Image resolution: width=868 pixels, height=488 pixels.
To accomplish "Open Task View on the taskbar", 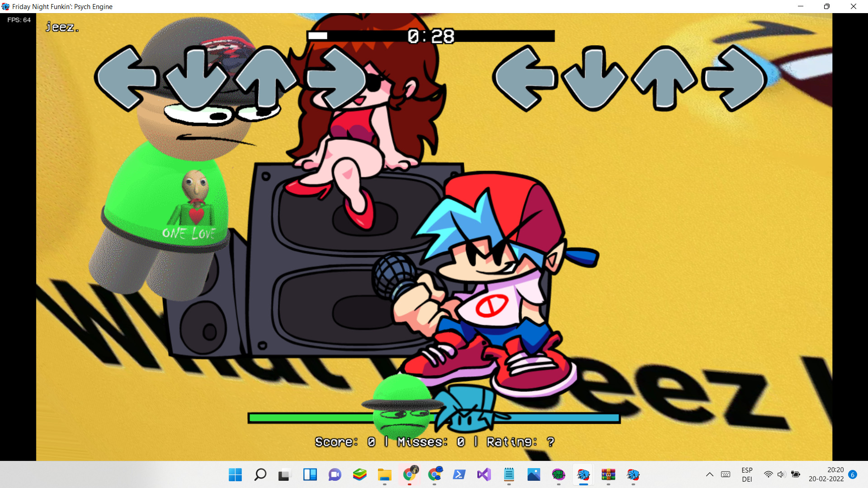I will pyautogui.click(x=284, y=474).
